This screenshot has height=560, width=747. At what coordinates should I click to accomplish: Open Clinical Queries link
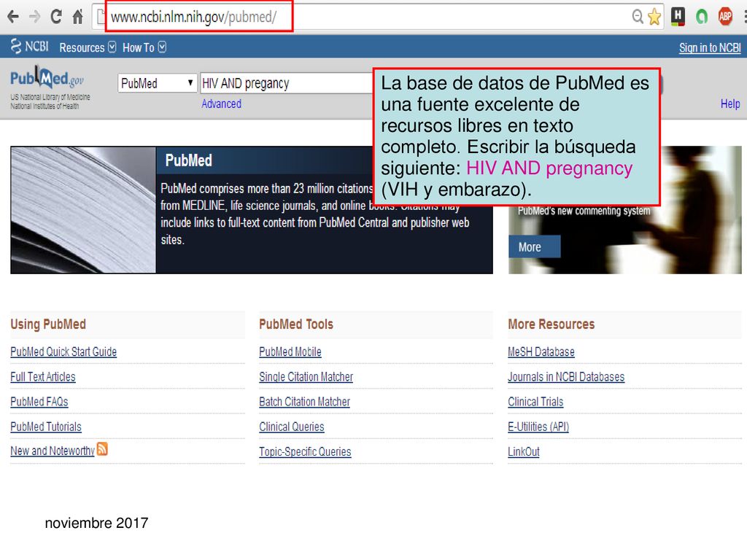292,427
